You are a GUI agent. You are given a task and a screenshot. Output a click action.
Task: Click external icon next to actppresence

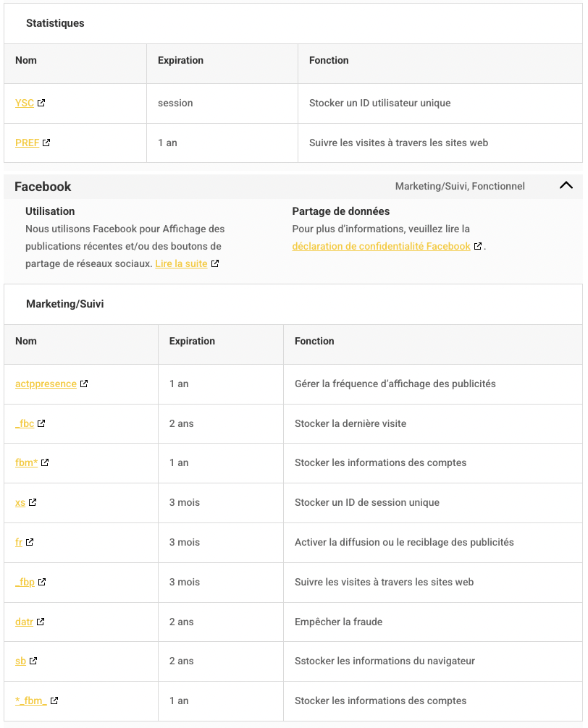[84, 384]
